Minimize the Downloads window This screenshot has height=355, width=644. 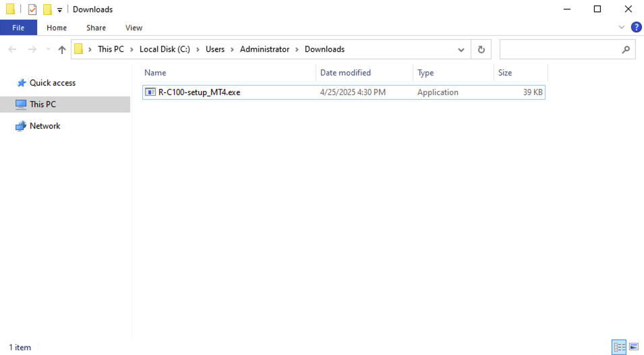pos(567,9)
